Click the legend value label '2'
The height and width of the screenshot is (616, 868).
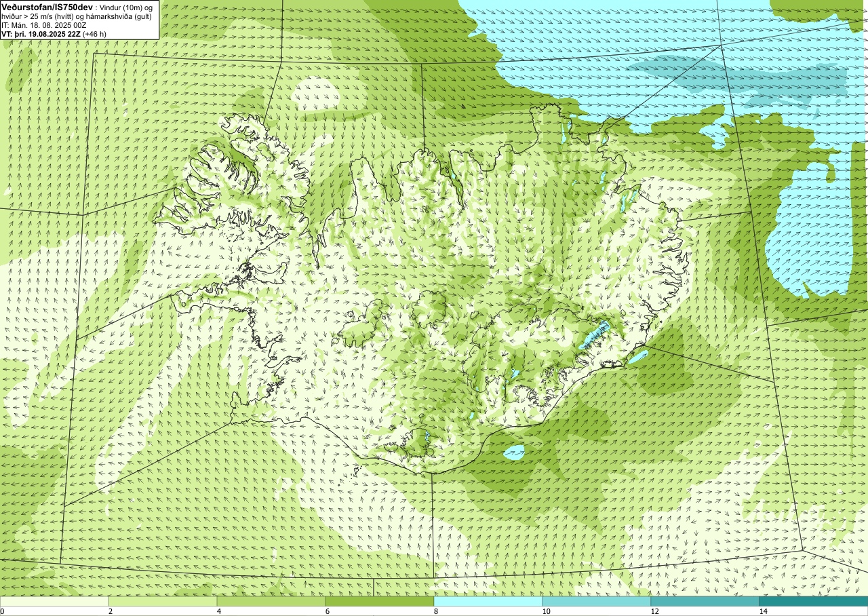click(x=111, y=611)
